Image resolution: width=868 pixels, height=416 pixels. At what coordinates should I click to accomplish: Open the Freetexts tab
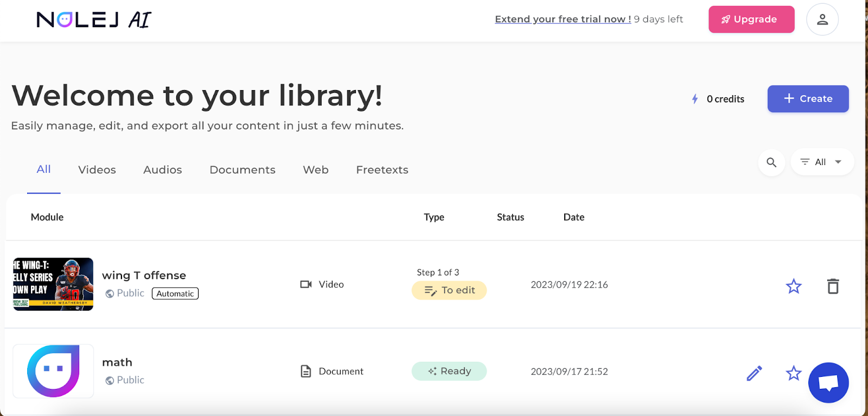[382, 170]
